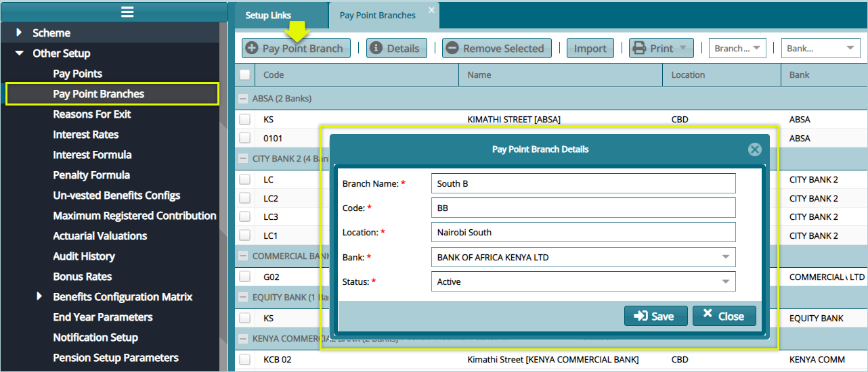Collapse the Other Setup tree node
868x372 pixels.
click(x=19, y=53)
